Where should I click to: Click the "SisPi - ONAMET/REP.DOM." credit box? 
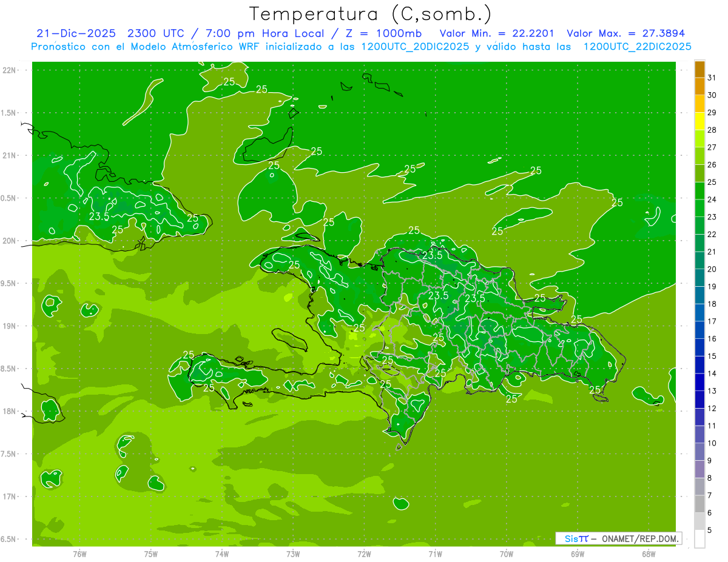618,538
